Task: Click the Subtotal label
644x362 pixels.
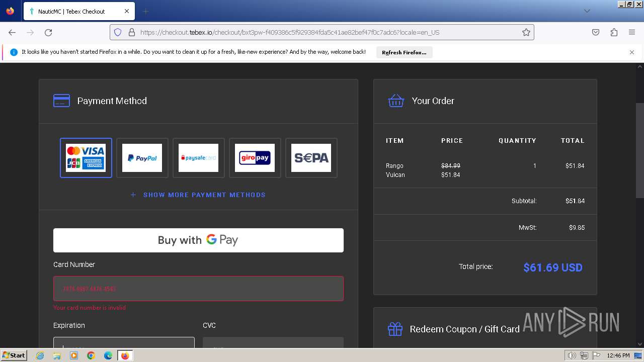Action: (524, 201)
